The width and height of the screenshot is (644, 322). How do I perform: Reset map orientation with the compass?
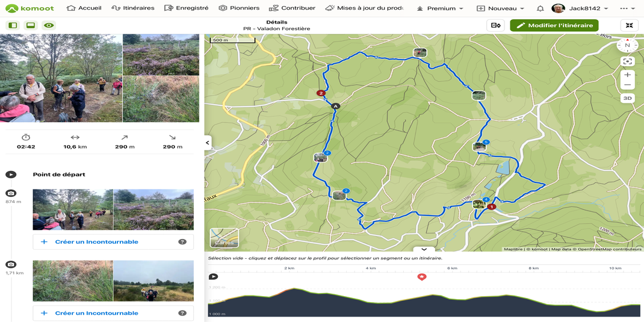click(627, 45)
